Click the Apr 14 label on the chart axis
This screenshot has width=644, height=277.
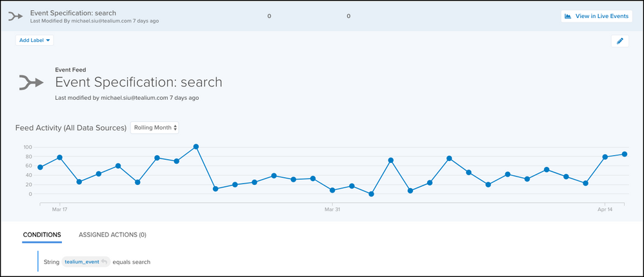605,209
